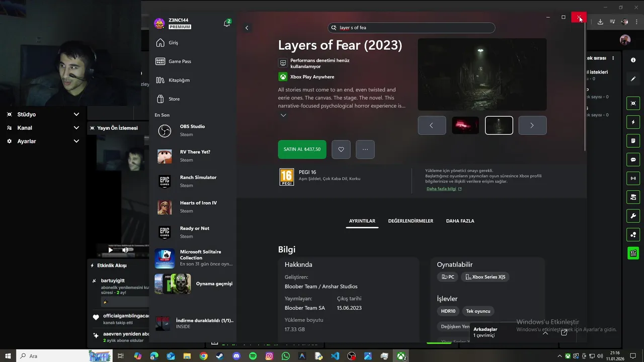
Task: Open Ready or Not recent game
Action: tap(193, 232)
